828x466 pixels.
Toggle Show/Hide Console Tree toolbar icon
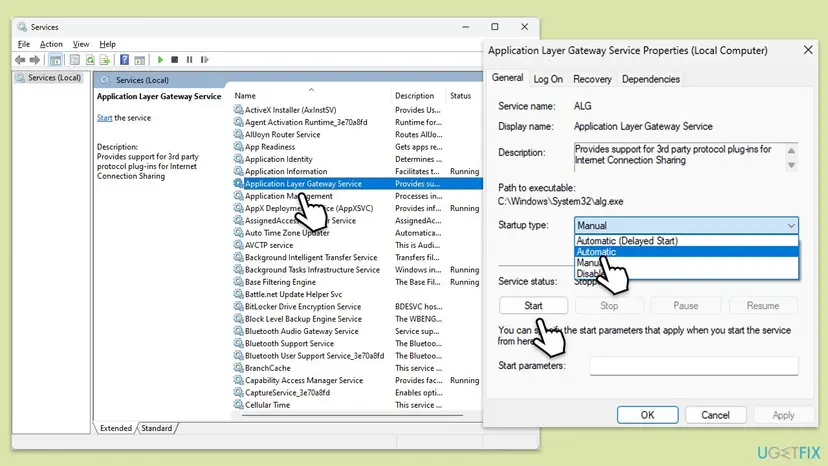point(55,60)
